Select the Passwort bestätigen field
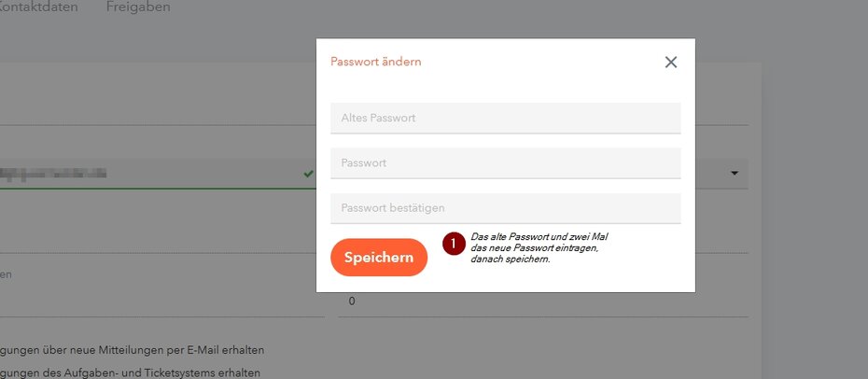 (505, 208)
